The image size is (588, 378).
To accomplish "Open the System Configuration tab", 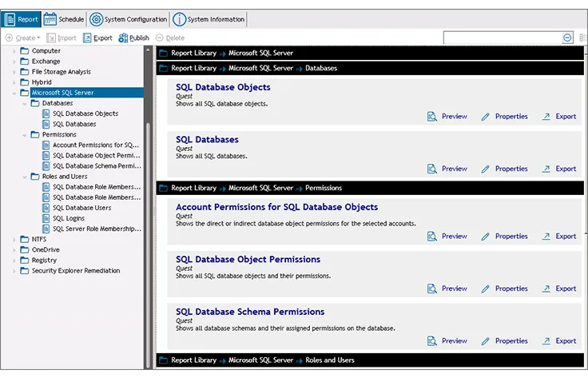I will 128,19.
